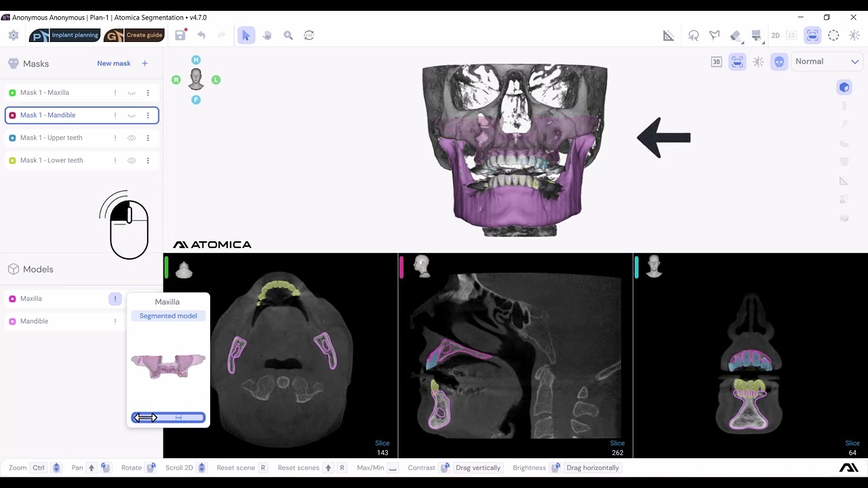Add a mask with the plus icon

click(x=144, y=64)
